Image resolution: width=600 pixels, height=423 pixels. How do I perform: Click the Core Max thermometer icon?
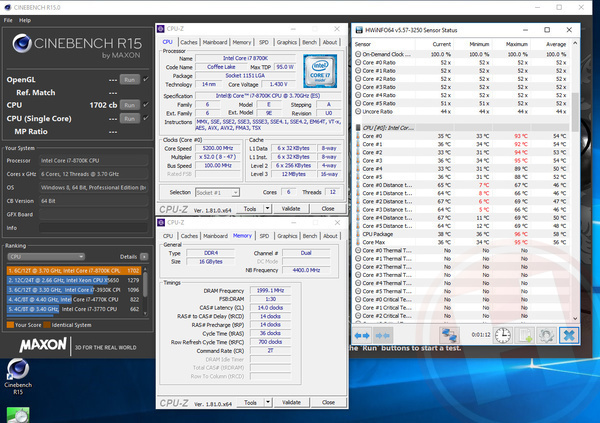[x=358, y=242]
